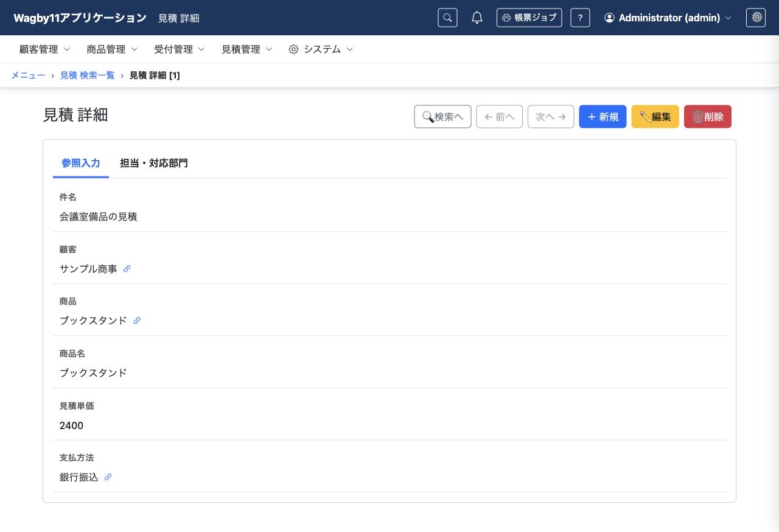
Task: Click the 帳票ジョブ printer button
Action: tap(529, 18)
